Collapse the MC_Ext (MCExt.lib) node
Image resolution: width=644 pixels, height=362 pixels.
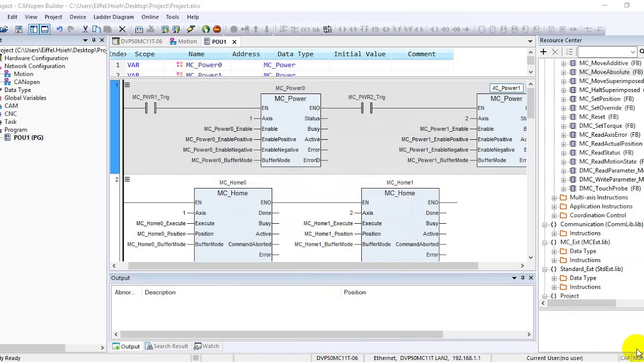click(x=545, y=242)
